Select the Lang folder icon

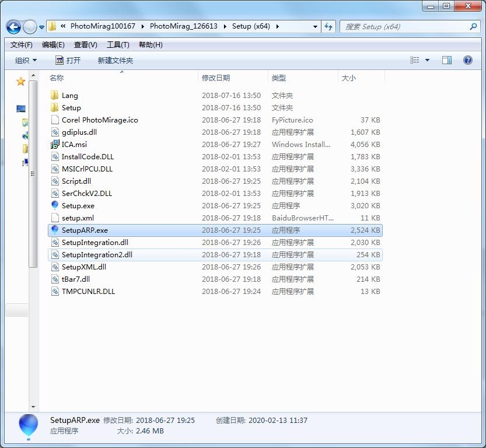click(55, 95)
